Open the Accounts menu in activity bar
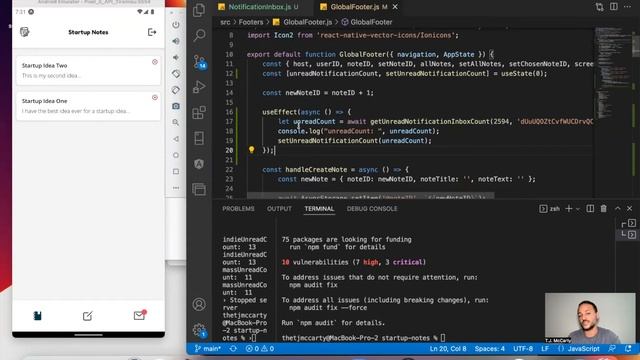The width and height of the screenshot is (640, 360). (x=199, y=304)
